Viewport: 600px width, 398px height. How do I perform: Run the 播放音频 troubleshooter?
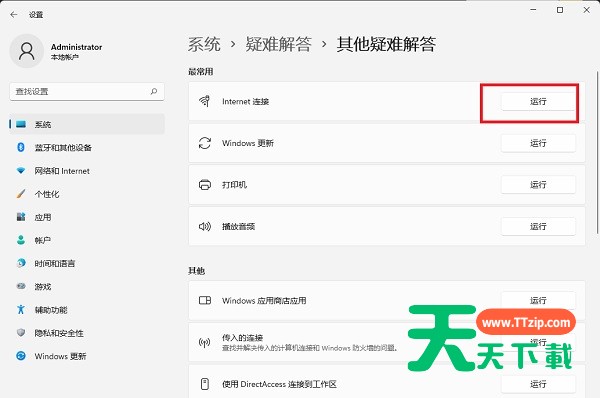point(538,227)
